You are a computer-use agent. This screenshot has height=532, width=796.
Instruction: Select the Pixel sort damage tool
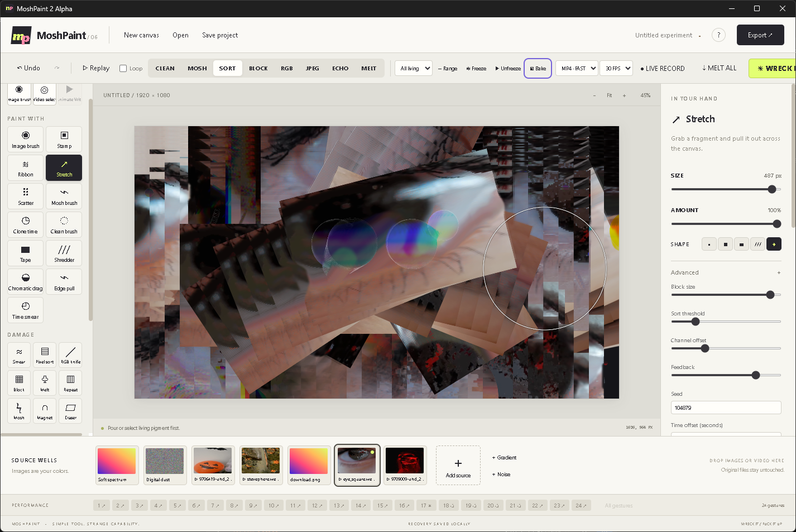45,355
